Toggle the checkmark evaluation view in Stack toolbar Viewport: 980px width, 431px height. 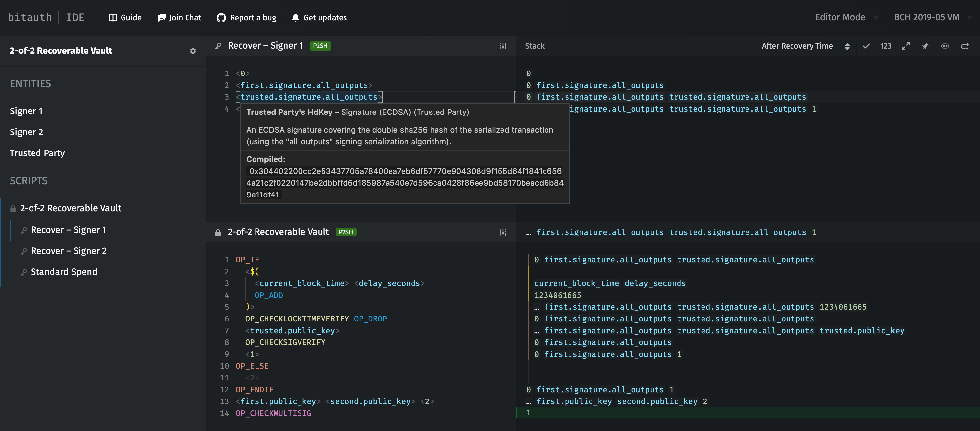pos(866,46)
